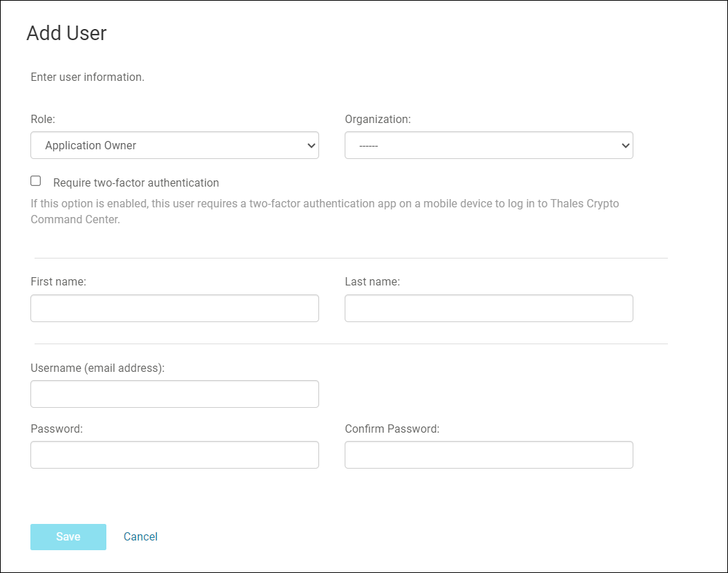728x573 pixels.
Task: Click the Cancel link
Action: [x=140, y=536]
